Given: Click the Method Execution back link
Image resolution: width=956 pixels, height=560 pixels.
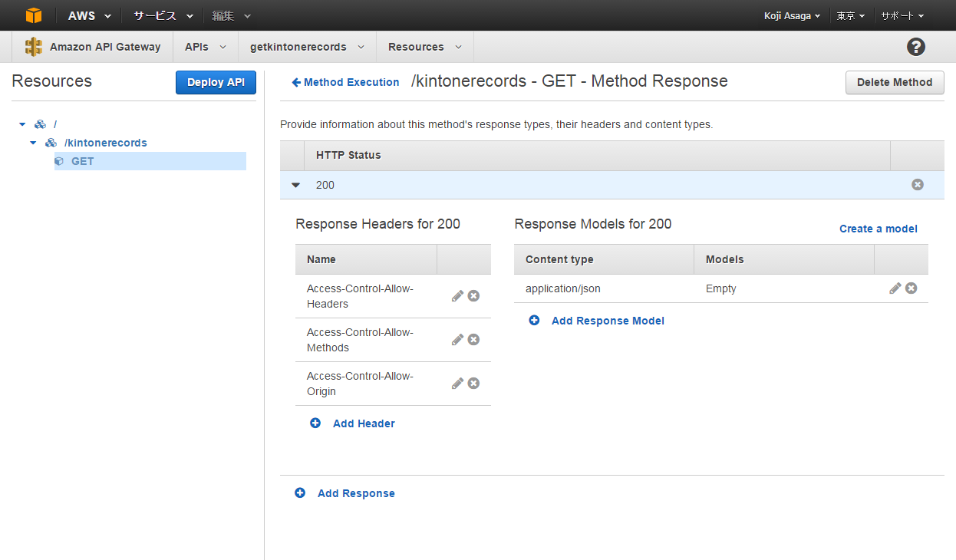Looking at the screenshot, I should (x=345, y=82).
